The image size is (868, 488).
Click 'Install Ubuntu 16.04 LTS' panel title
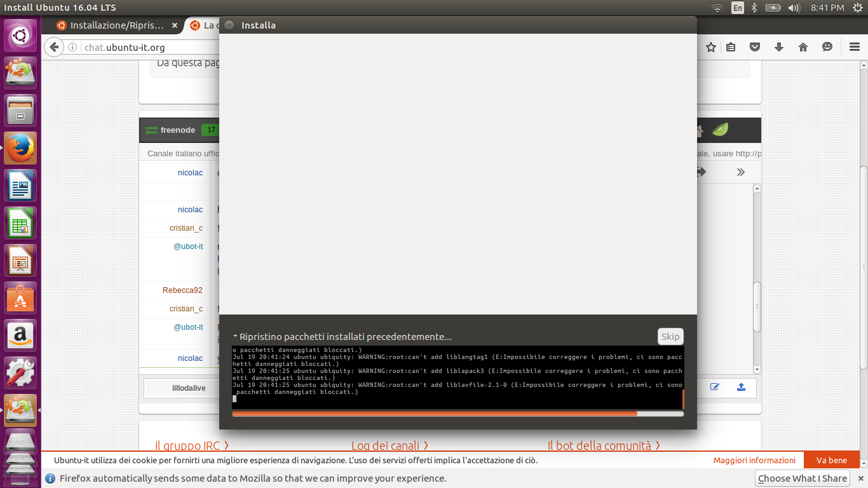pos(60,8)
